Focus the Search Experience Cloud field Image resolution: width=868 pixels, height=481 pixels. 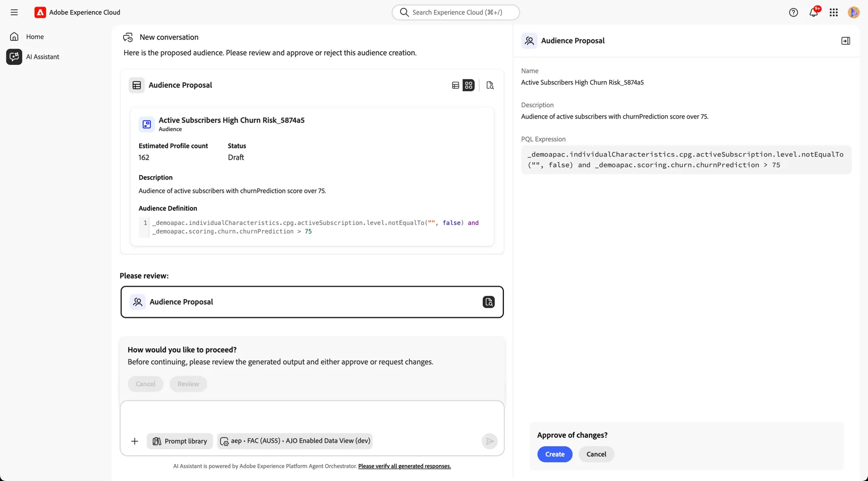(456, 13)
